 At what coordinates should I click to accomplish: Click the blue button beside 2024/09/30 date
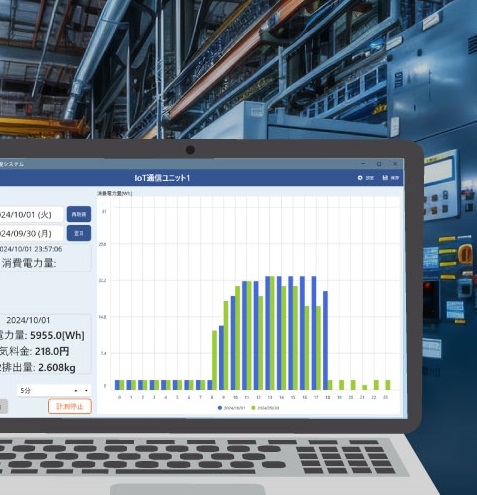[x=79, y=233]
